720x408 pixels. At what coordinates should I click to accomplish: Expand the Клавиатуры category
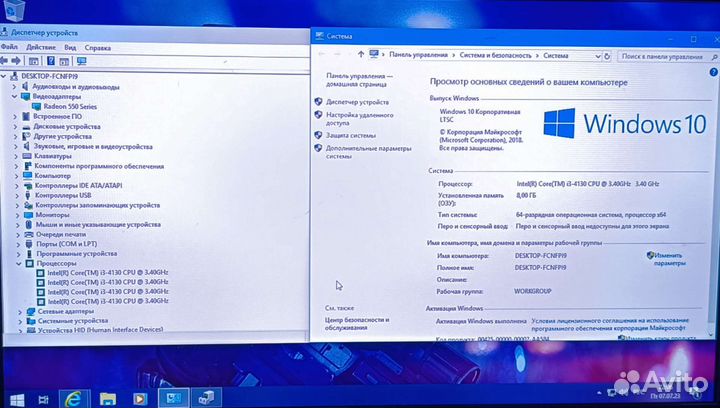tap(16, 156)
